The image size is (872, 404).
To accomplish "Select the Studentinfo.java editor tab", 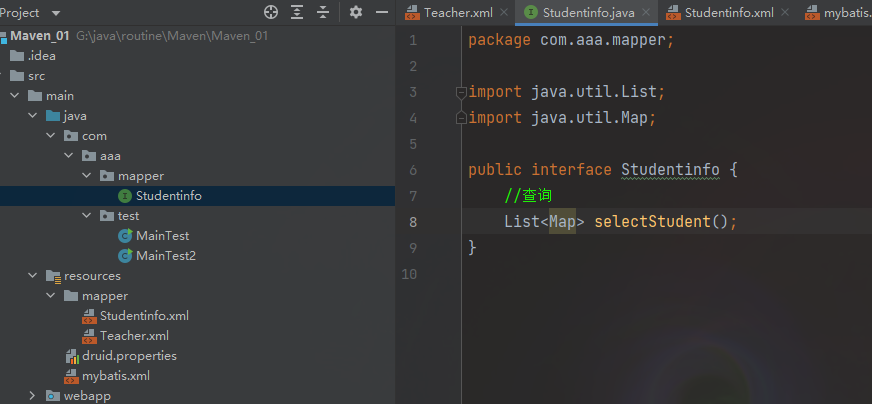I will (x=589, y=13).
